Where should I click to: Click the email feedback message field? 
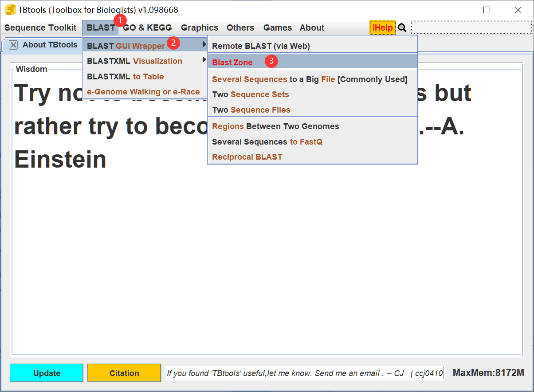pyautogui.click(x=305, y=373)
